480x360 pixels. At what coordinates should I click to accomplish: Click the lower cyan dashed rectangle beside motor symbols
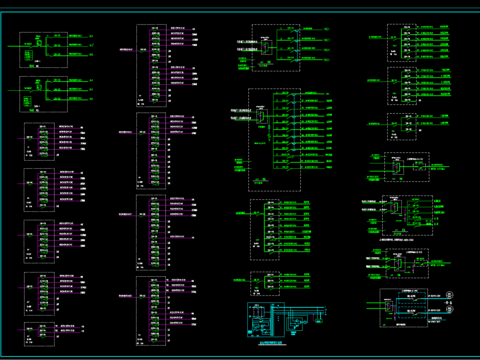tap(412, 312)
